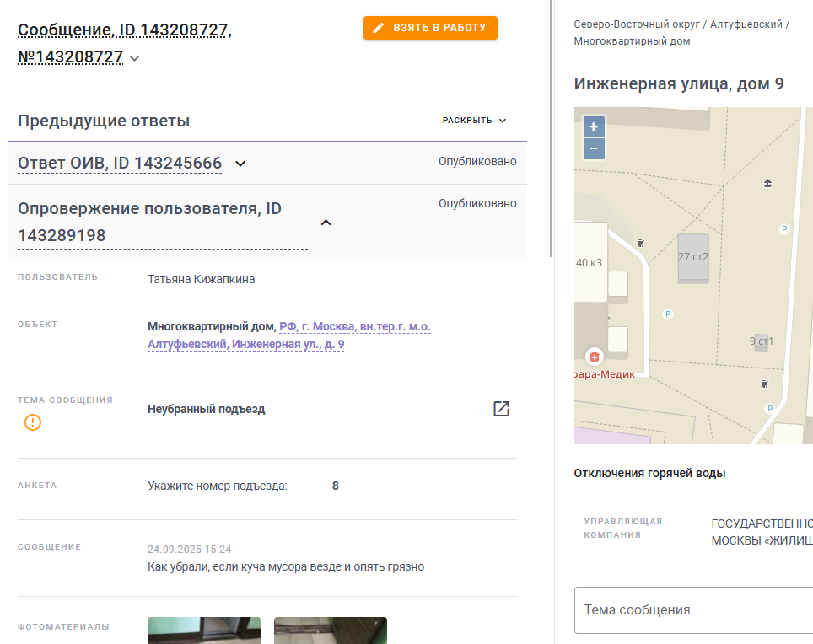Viewport: 813px width, 644px height.
Task: Click the topic text 'Неубранный подъезд'
Action: click(207, 409)
